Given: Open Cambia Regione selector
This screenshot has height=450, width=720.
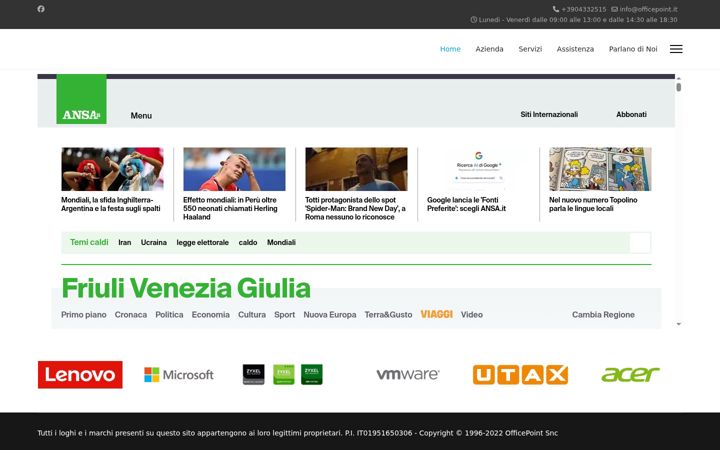Looking at the screenshot, I should coord(603,315).
